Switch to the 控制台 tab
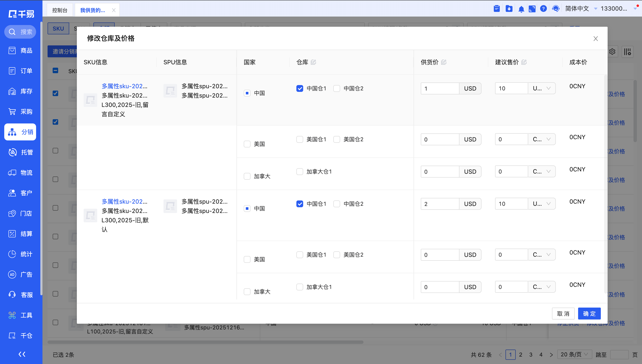This screenshot has width=642, height=364. (60, 10)
